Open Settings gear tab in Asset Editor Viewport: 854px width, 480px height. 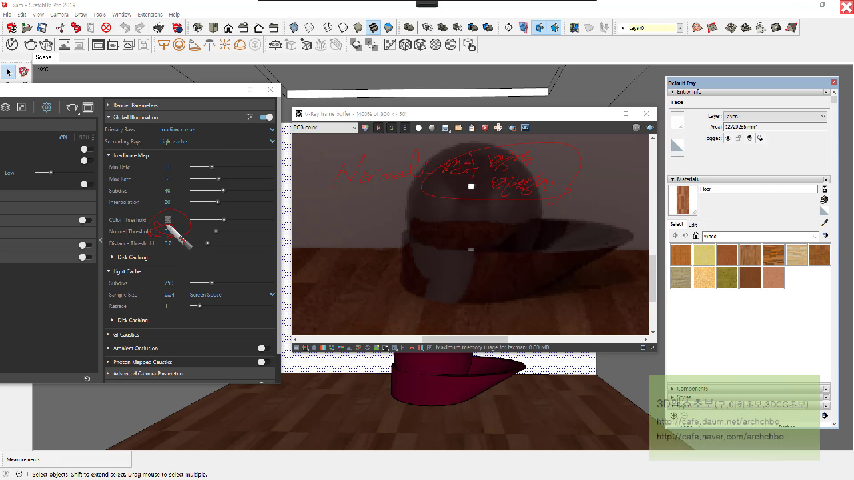pyautogui.click(x=47, y=107)
